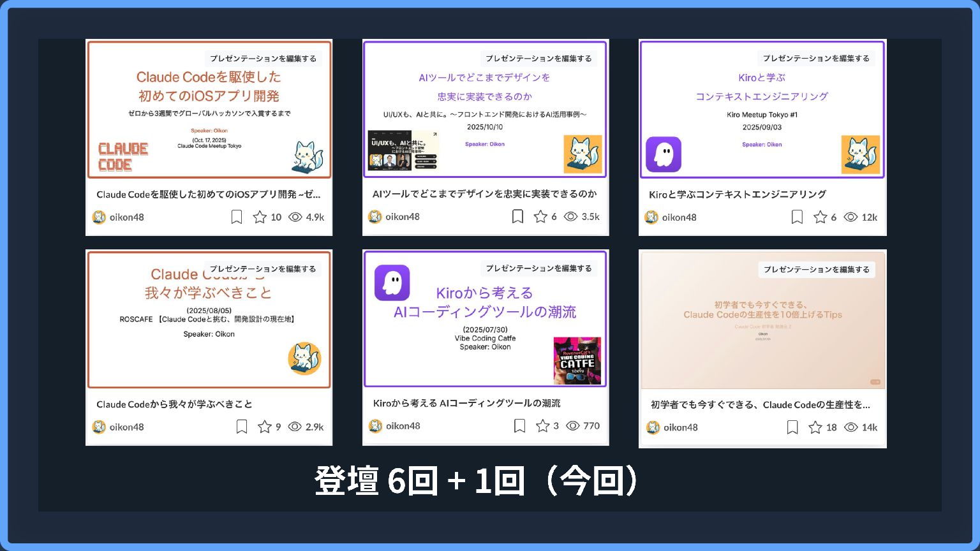Screen dimensions: 980x551
Task: Bookmark the 初学者でも今すぐできる presentation
Action: point(792,427)
